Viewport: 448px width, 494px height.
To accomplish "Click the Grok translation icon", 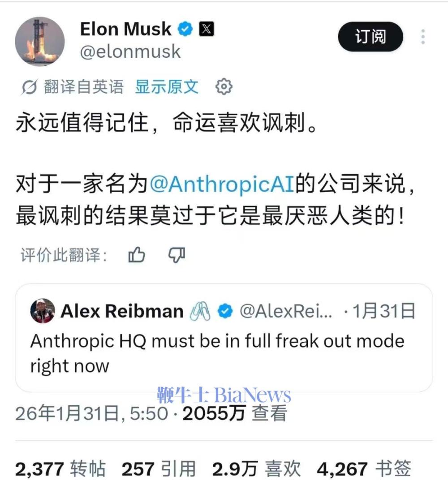I will [x=30, y=87].
